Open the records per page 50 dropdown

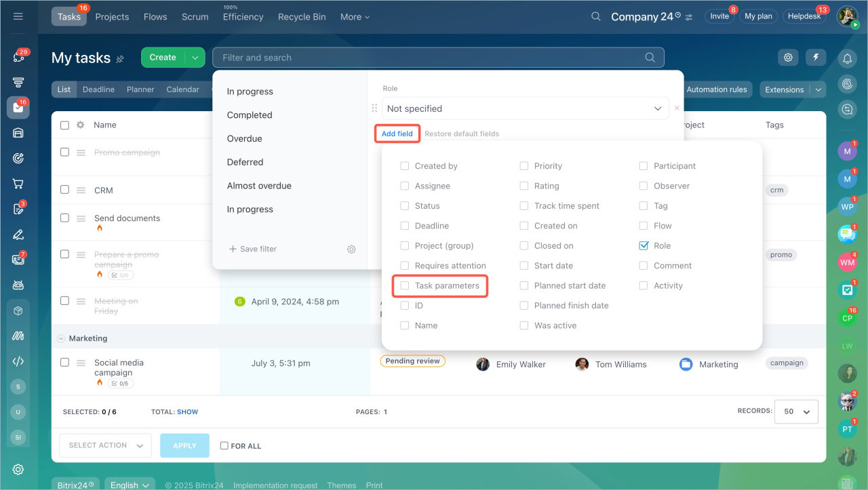797,411
